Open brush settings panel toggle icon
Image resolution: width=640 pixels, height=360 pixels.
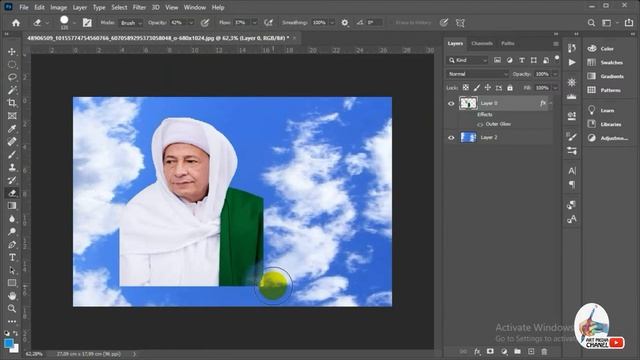click(87, 23)
